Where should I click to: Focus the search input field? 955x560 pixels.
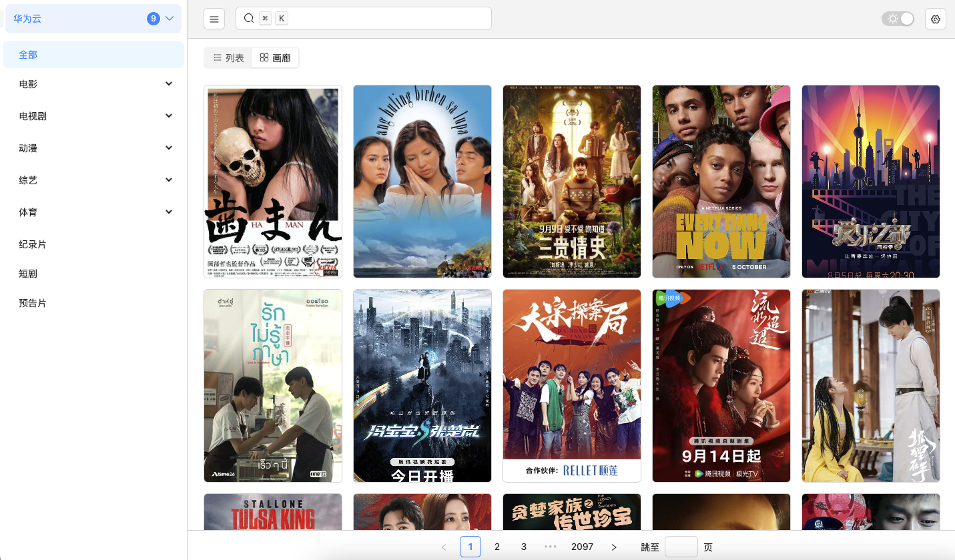pyautogui.click(x=364, y=19)
